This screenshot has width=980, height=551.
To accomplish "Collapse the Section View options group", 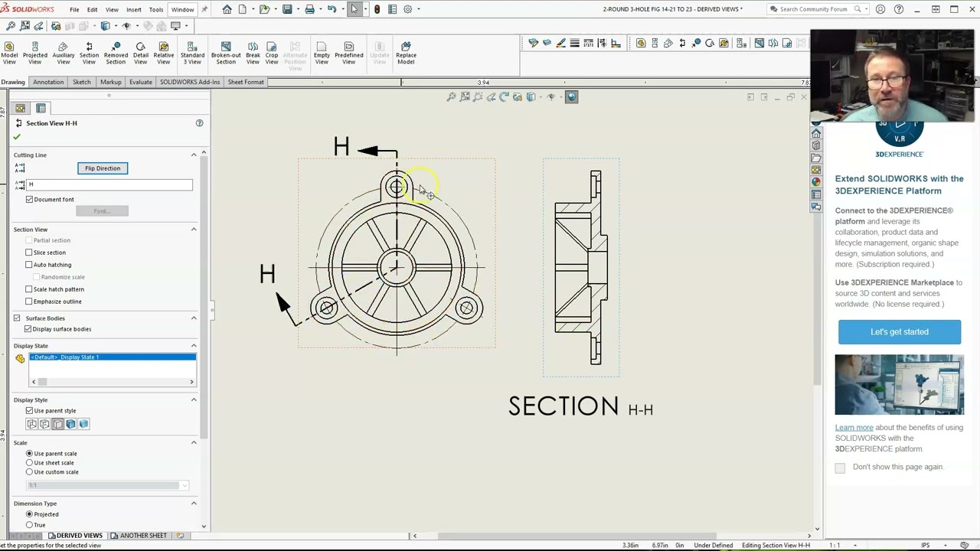I will (194, 230).
